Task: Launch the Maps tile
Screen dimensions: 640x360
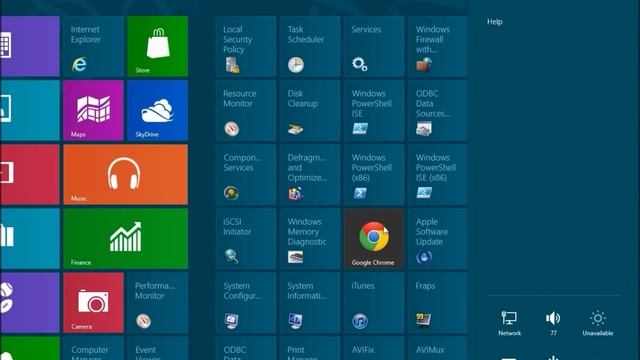Action: pyautogui.click(x=93, y=110)
